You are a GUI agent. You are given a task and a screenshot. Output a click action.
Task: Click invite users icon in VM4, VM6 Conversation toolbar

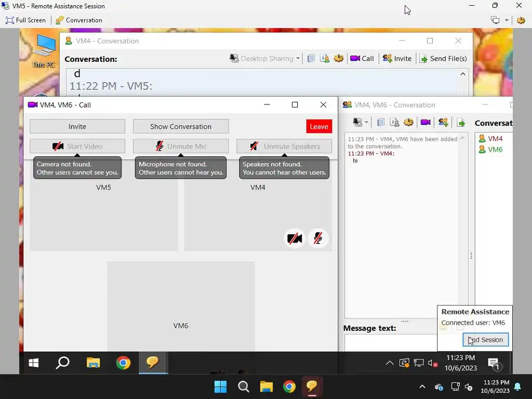click(x=443, y=122)
